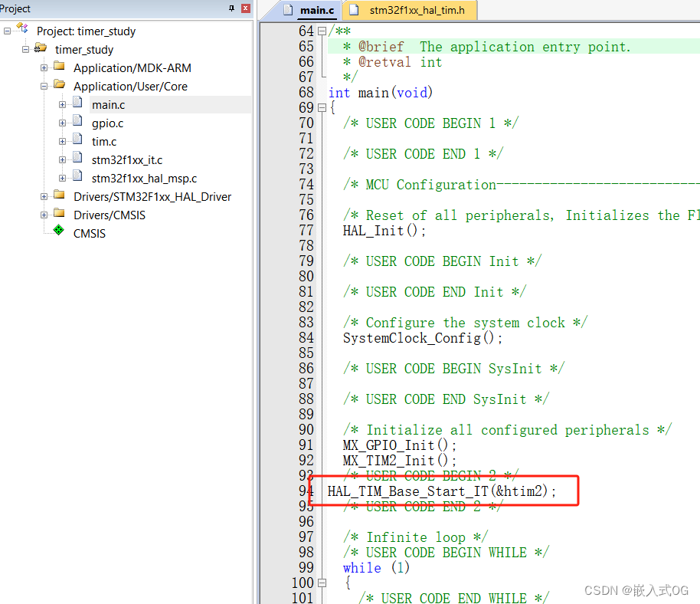This screenshot has height=604, width=700.
Task: Click the 'USER CODE BEGIN SysInit' comment
Action: (453, 369)
